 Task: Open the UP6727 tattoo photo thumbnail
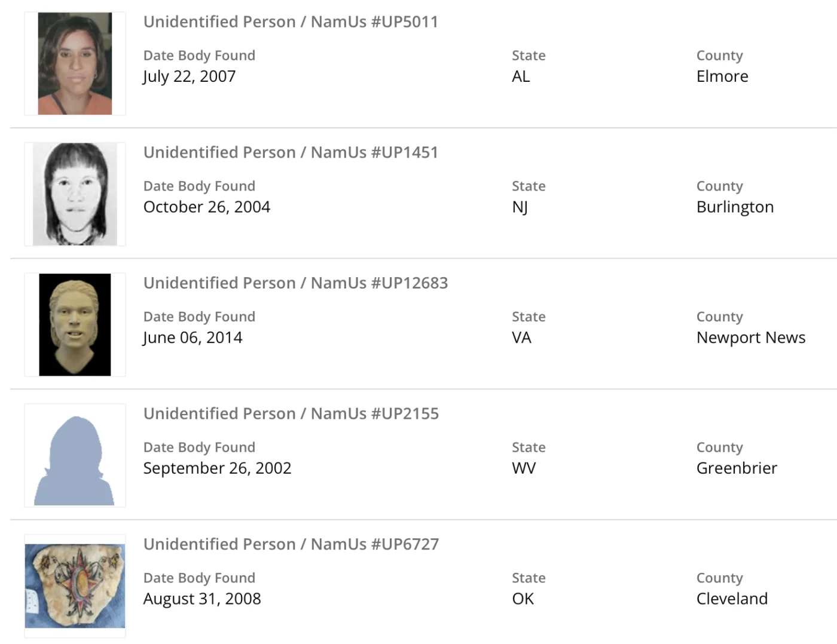(75, 585)
